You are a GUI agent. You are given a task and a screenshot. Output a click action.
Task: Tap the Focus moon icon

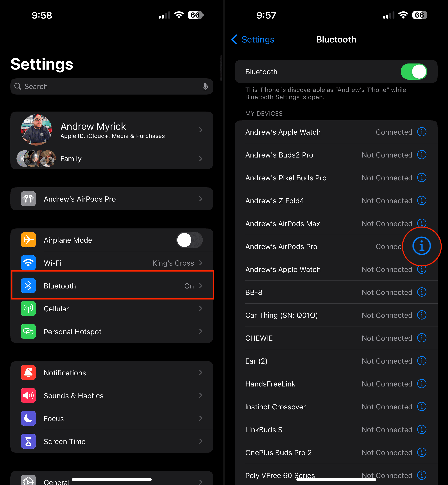click(28, 418)
